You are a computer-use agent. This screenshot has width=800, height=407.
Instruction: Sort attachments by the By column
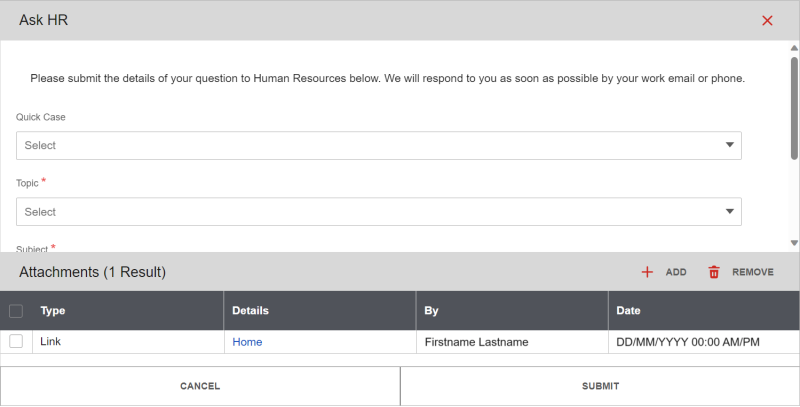pos(432,311)
